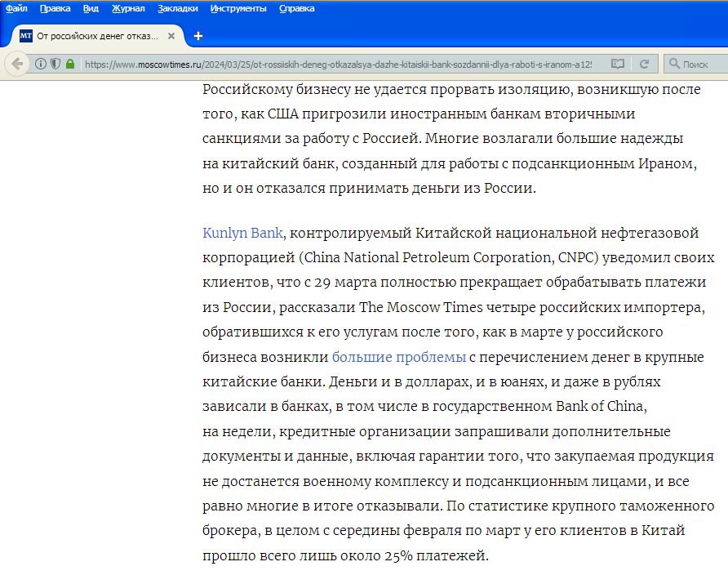Click the text "25% платежей"
The height and width of the screenshot is (575, 728).
(x=436, y=555)
